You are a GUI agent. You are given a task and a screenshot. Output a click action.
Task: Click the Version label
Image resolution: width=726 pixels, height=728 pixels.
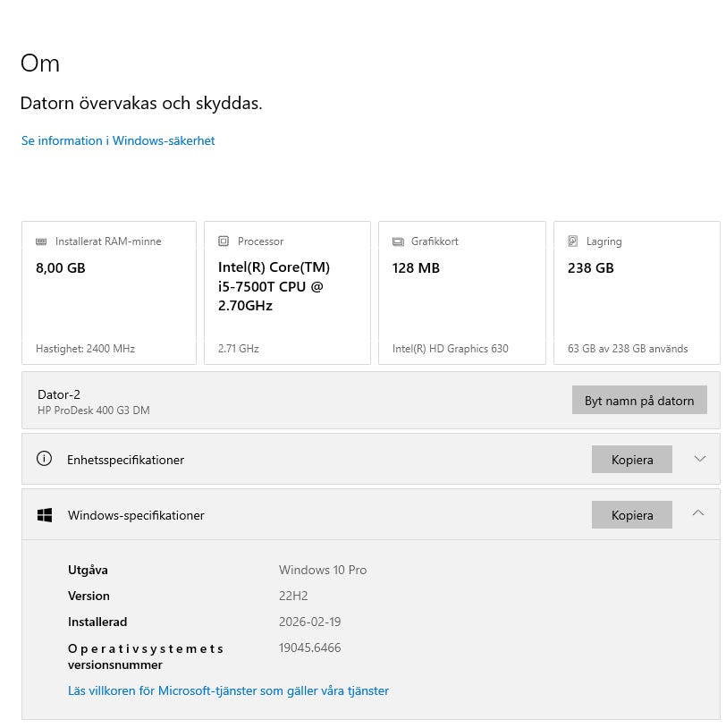pos(89,597)
